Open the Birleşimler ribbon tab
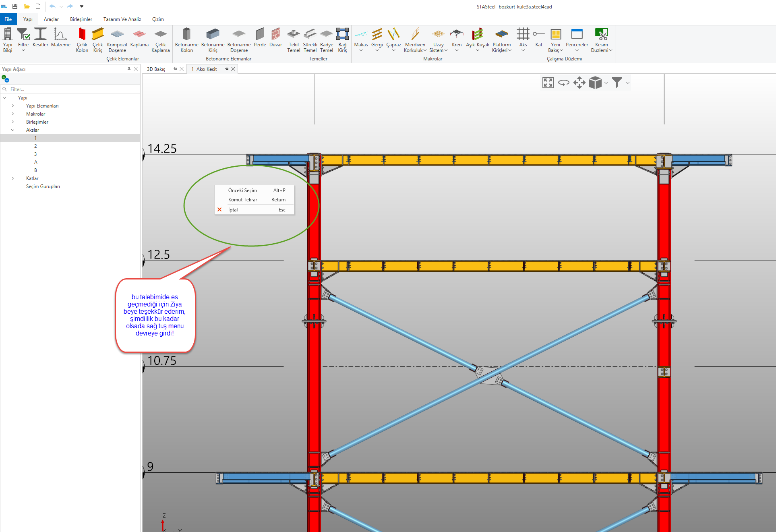The width and height of the screenshot is (776, 532). 81,19
